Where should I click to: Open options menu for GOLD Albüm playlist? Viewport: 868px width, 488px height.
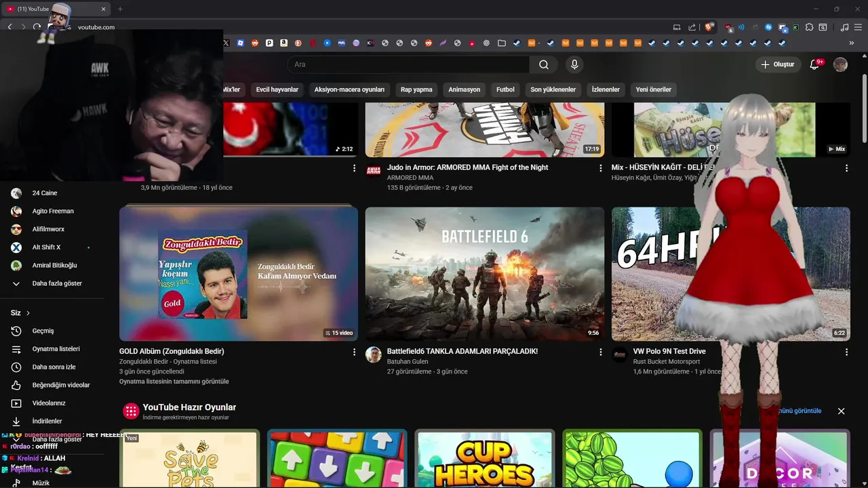click(354, 352)
